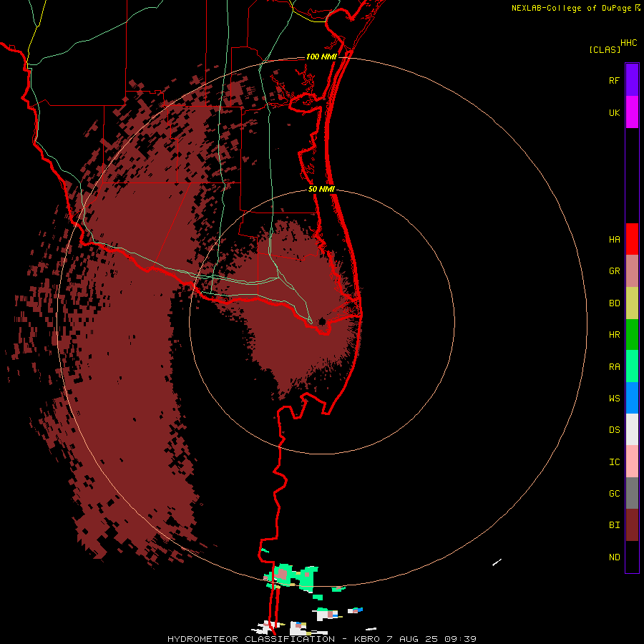
Task: Click the HR dark green legend swatch
Action: coord(632,335)
